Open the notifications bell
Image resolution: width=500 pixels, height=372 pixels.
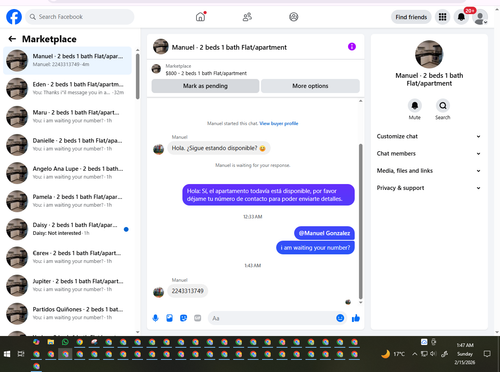pos(461,17)
